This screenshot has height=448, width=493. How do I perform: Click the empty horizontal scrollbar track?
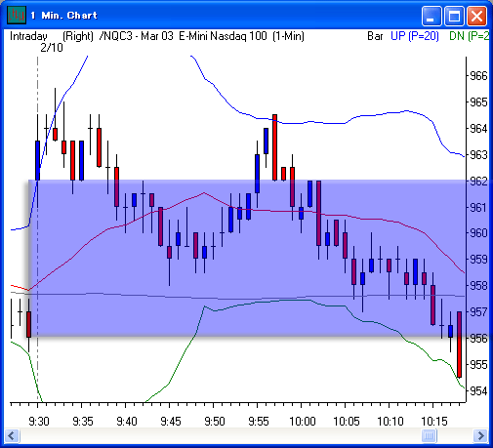pyautogui.click(x=221, y=435)
